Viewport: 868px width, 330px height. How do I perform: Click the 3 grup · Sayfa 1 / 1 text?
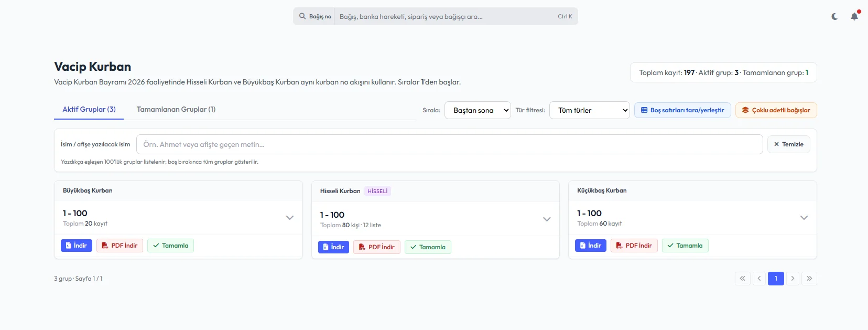pos(78,279)
